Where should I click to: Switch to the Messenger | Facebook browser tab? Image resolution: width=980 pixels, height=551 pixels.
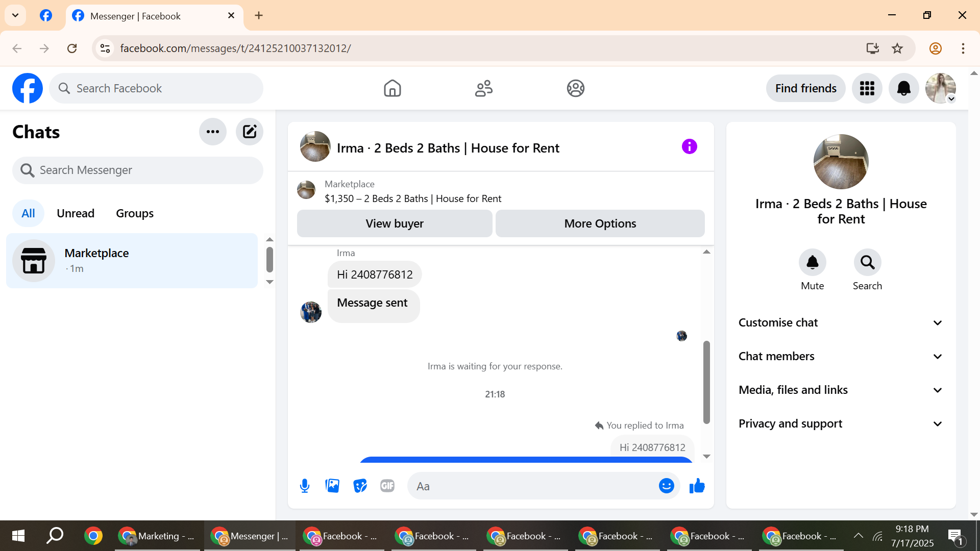pyautogui.click(x=155, y=16)
